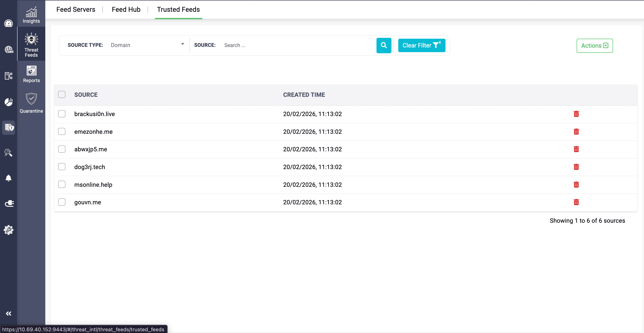
Task: Click the notifications bell icon
Action: pos(9,178)
